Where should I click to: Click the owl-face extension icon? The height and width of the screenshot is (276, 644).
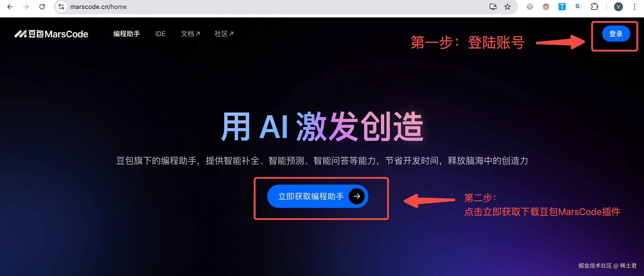[x=546, y=7]
